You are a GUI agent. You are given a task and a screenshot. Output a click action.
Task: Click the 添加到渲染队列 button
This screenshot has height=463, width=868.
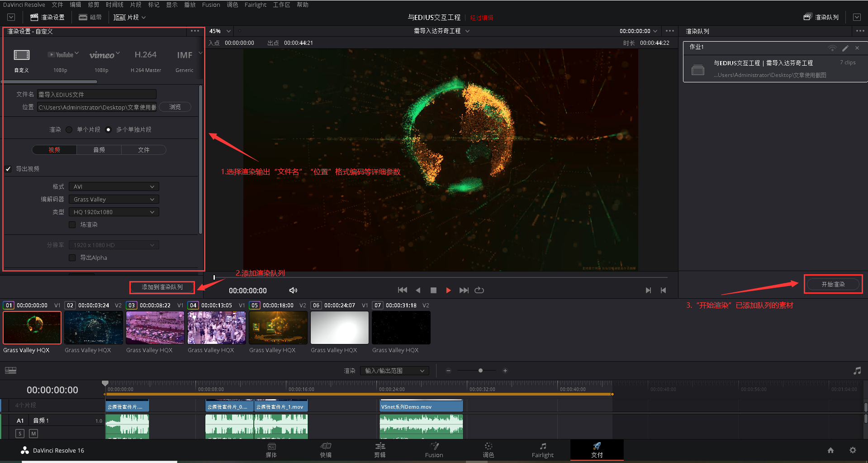[x=162, y=287]
